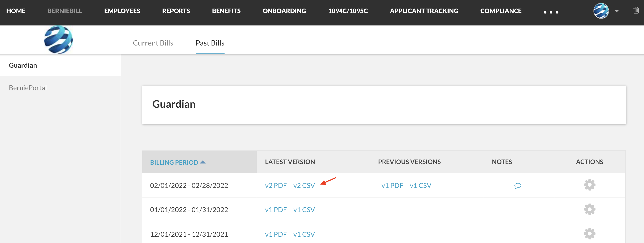Open the REPORTS menu
This screenshot has height=243, width=644.
[176, 11]
